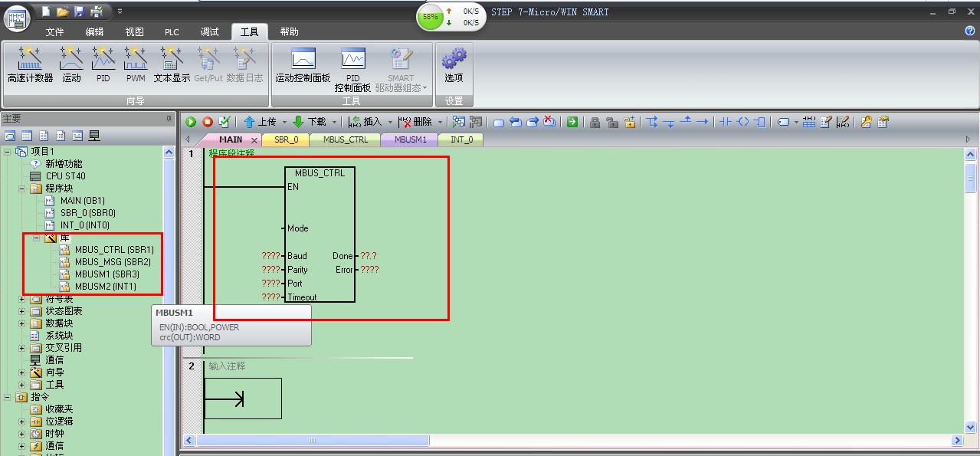Launch the Motion wizard (运动)
980x456 pixels.
(x=71, y=64)
